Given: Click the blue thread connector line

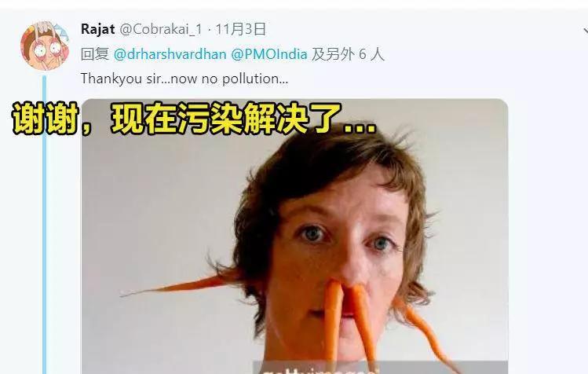Looking at the screenshot, I should coord(44,225).
